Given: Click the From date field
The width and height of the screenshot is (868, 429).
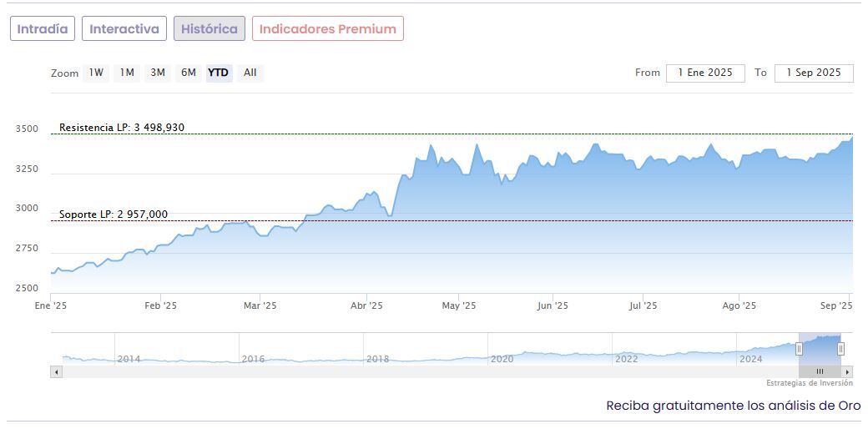Looking at the screenshot, I should (705, 73).
